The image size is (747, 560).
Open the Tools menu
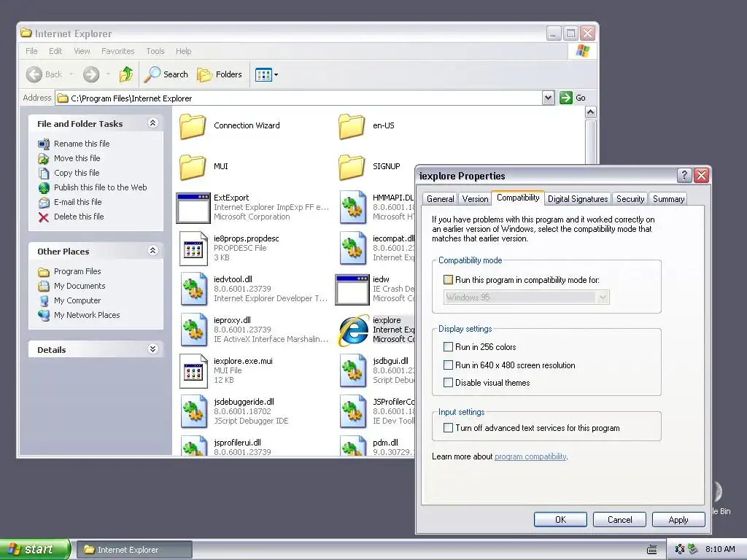155,51
